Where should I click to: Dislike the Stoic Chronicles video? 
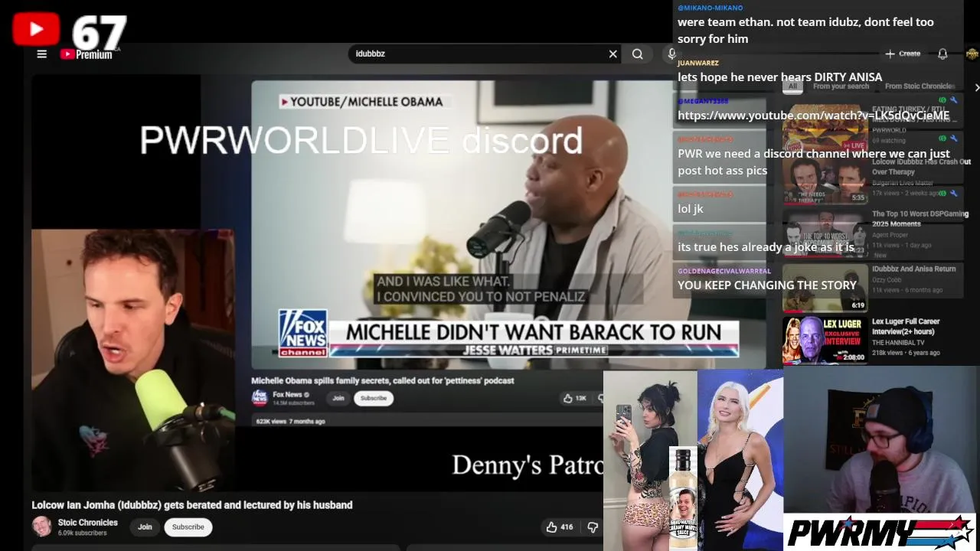click(x=592, y=527)
